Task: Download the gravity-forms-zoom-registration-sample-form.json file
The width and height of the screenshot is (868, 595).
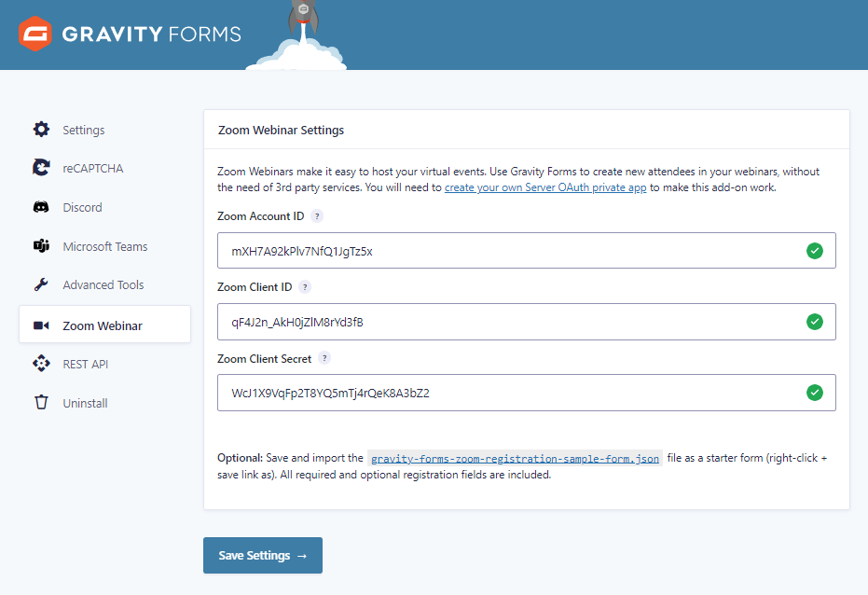Action: click(x=516, y=458)
